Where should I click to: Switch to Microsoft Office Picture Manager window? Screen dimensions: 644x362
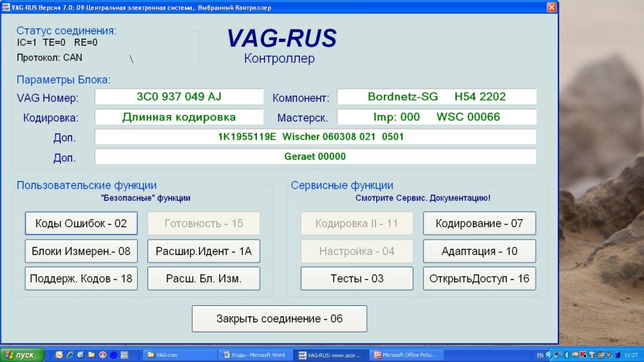click(406, 355)
